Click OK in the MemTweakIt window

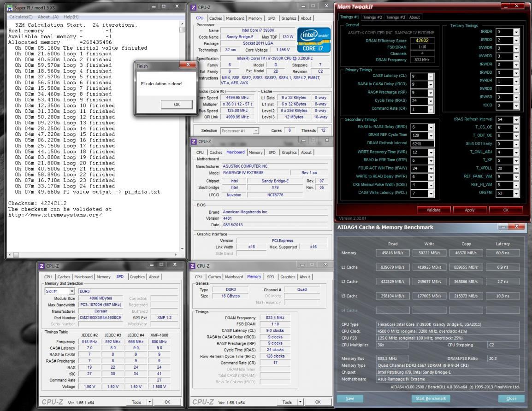tap(506, 210)
